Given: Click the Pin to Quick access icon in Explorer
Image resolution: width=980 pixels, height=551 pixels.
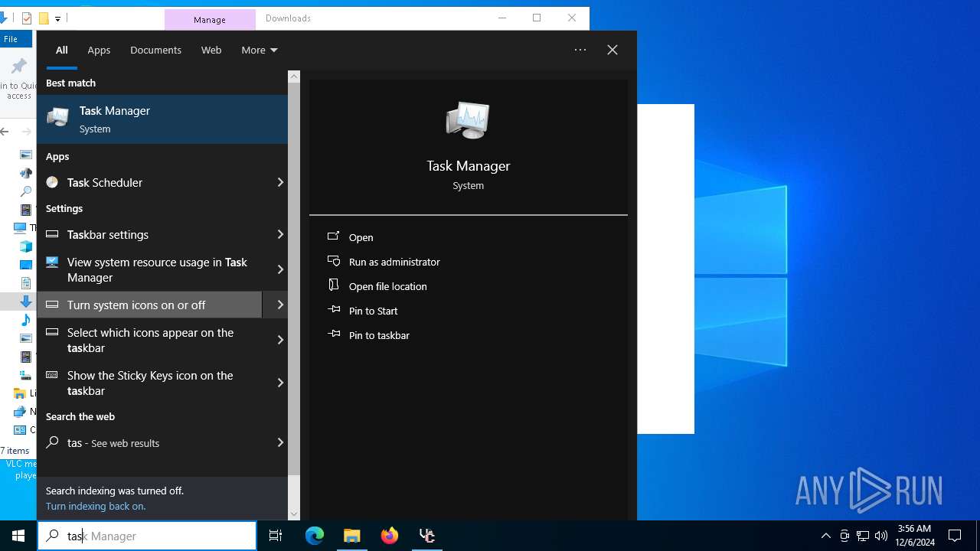Looking at the screenshot, I should point(19,67).
